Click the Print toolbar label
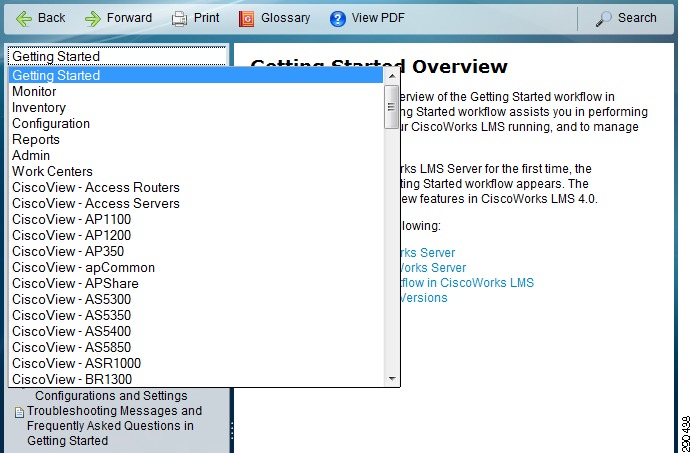691x453 pixels. tap(207, 18)
